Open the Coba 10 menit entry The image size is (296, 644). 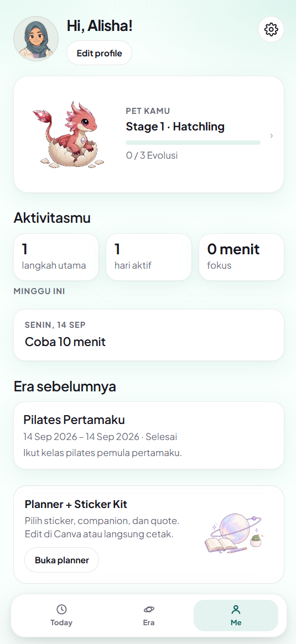pos(149,335)
